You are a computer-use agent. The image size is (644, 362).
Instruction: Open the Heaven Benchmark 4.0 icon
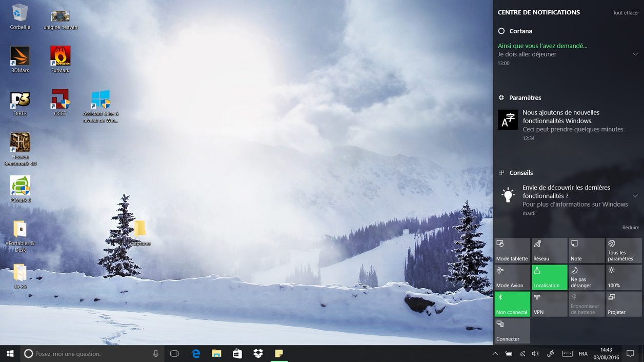tap(20, 143)
